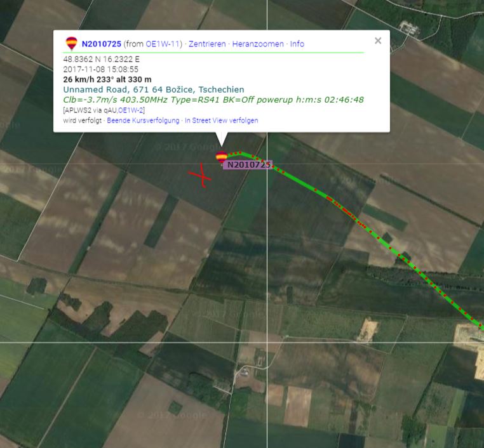Click the APLWS2 via qAU path text
This screenshot has width=484, height=448.
pos(90,110)
